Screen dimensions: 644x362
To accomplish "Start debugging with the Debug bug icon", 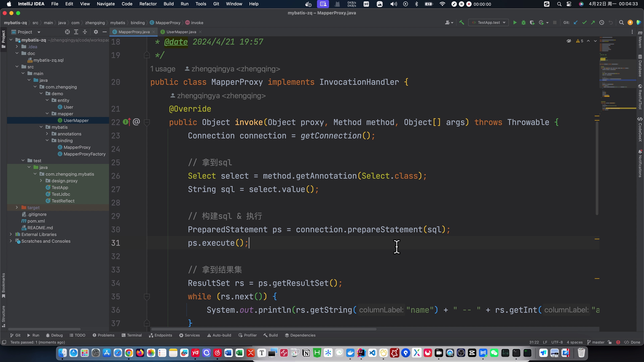I will pos(523,23).
